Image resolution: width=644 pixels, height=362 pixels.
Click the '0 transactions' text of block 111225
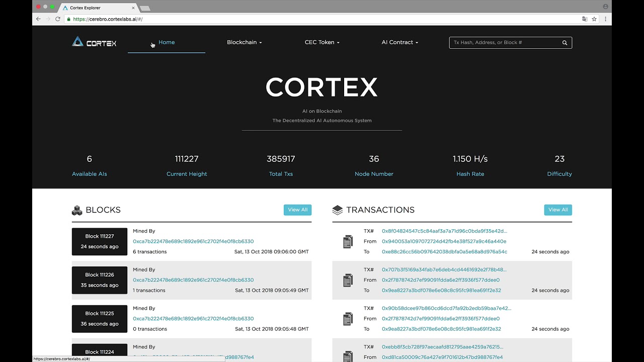[x=150, y=329]
